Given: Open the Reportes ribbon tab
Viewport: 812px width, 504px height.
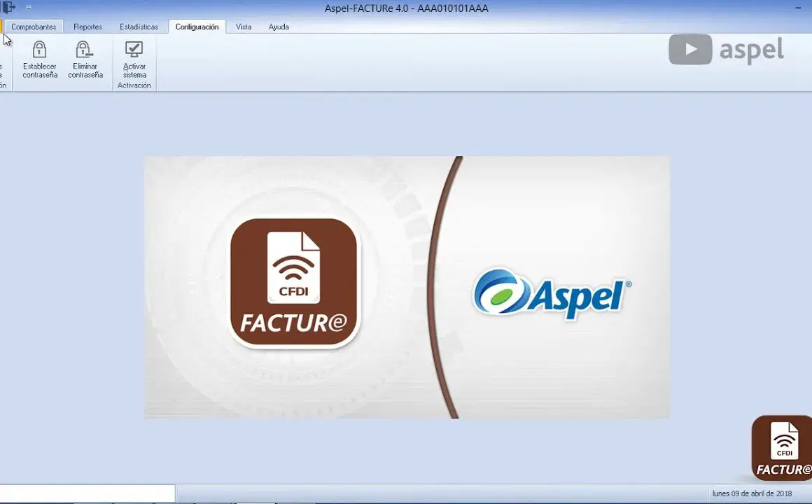Looking at the screenshot, I should tap(87, 27).
